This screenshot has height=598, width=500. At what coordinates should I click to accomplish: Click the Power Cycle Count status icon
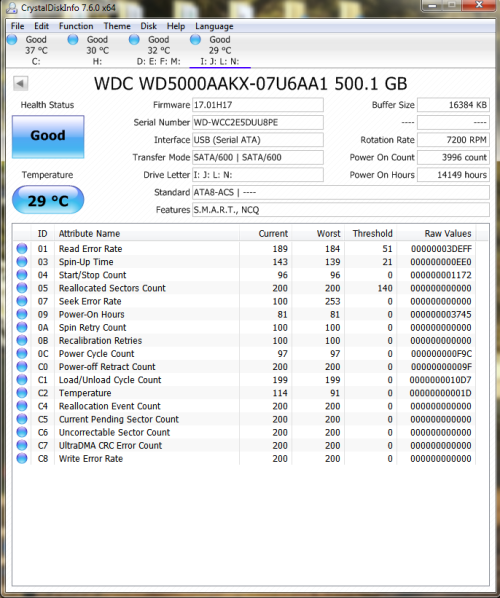[x=22, y=354]
